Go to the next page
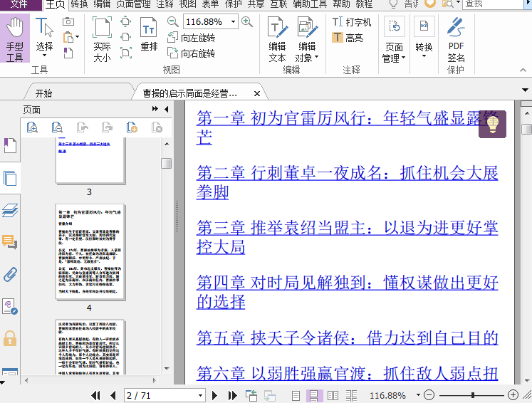The image size is (532, 403). [x=215, y=395]
